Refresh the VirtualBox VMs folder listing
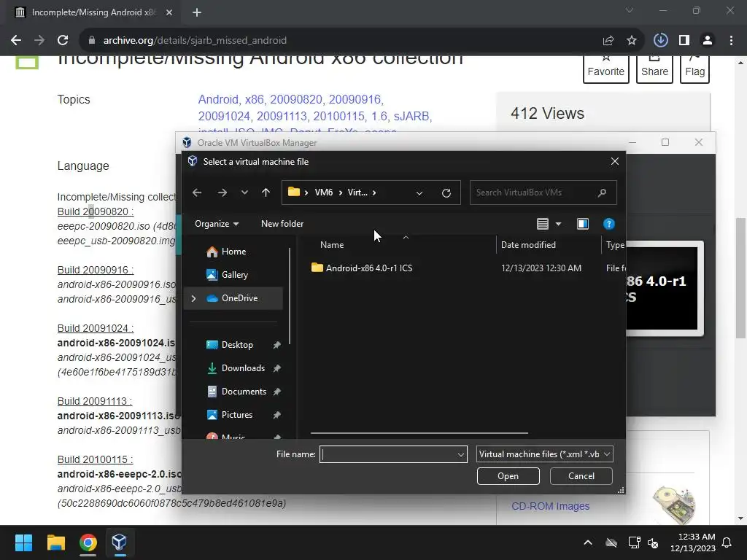The height and width of the screenshot is (560, 747). pyautogui.click(x=446, y=192)
